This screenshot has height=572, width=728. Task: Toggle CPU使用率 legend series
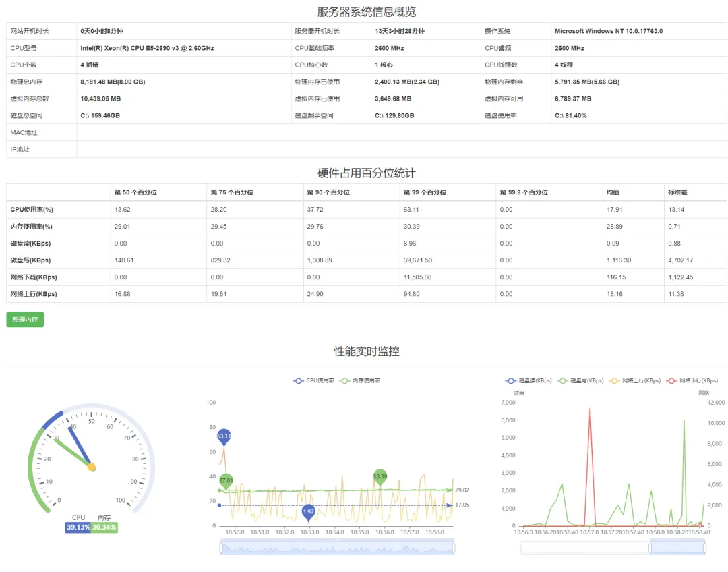point(313,380)
